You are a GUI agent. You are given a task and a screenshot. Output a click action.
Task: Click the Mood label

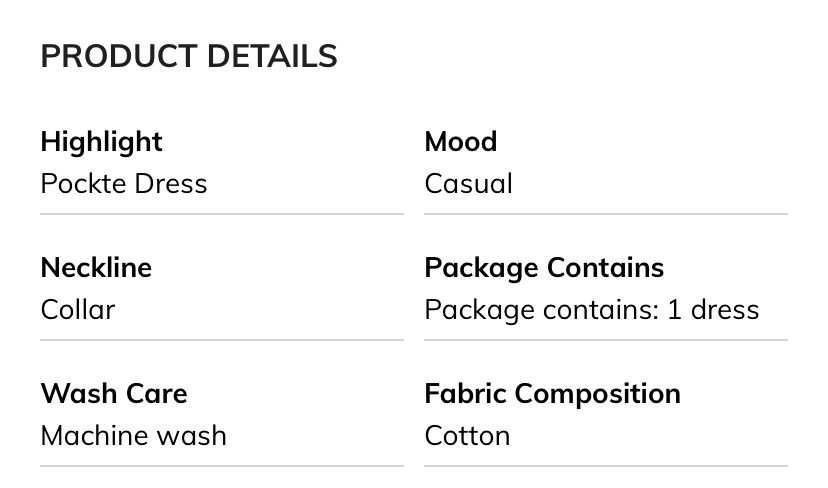pyautogui.click(x=460, y=142)
